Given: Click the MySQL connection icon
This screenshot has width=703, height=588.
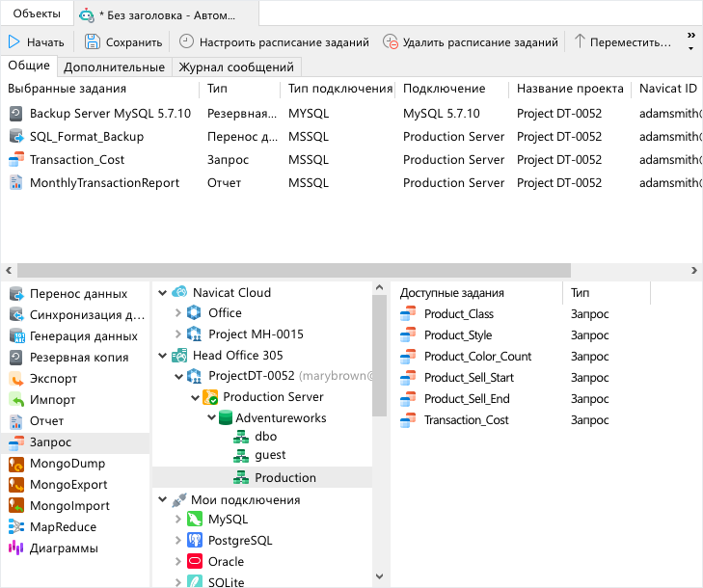Looking at the screenshot, I should [x=194, y=520].
